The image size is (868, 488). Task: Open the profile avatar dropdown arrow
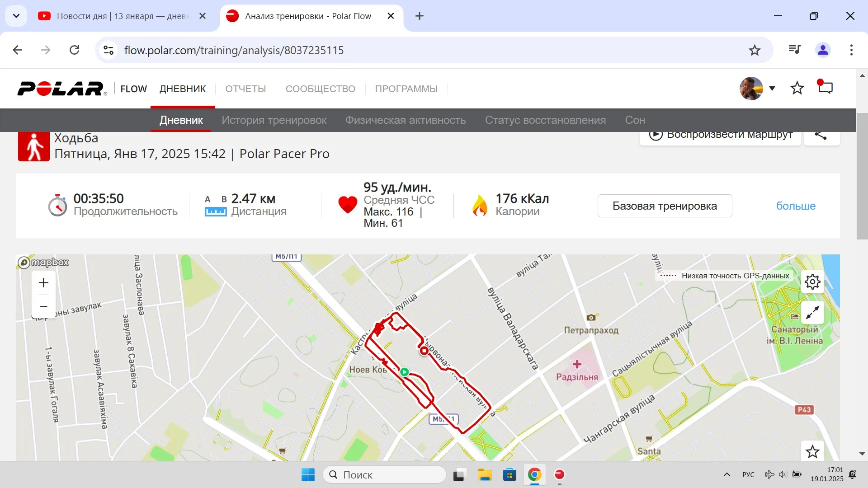(772, 89)
